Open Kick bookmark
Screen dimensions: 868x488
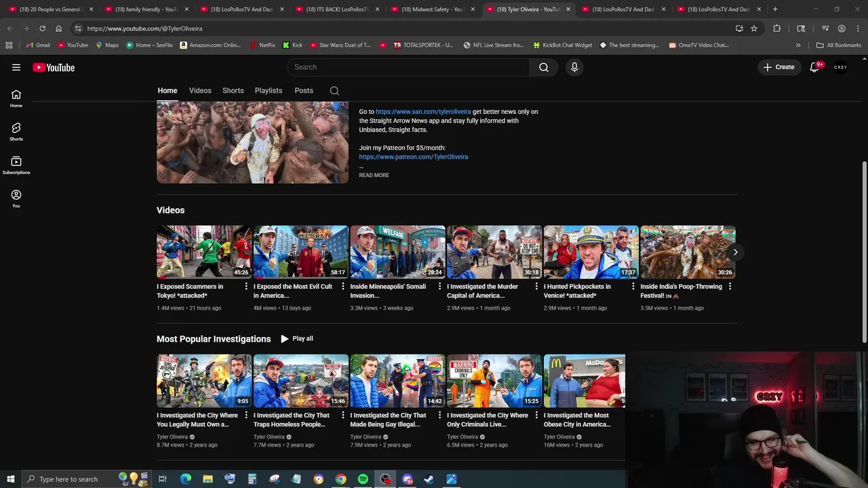coord(292,45)
